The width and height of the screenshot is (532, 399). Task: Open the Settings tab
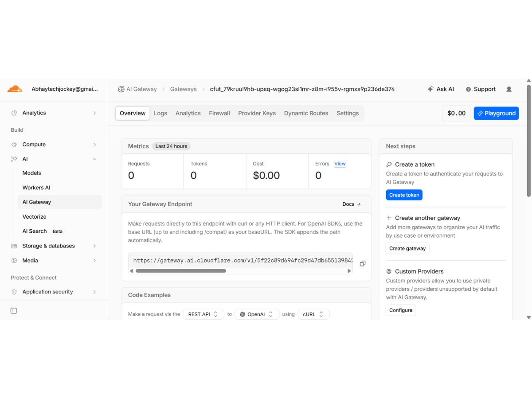[x=348, y=113]
